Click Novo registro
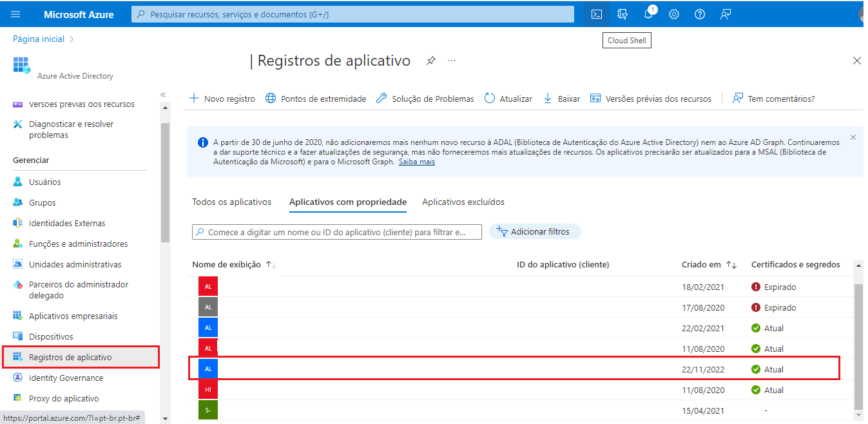Viewport: 868px width, 424px height. pyautogui.click(x=222, y=99)
